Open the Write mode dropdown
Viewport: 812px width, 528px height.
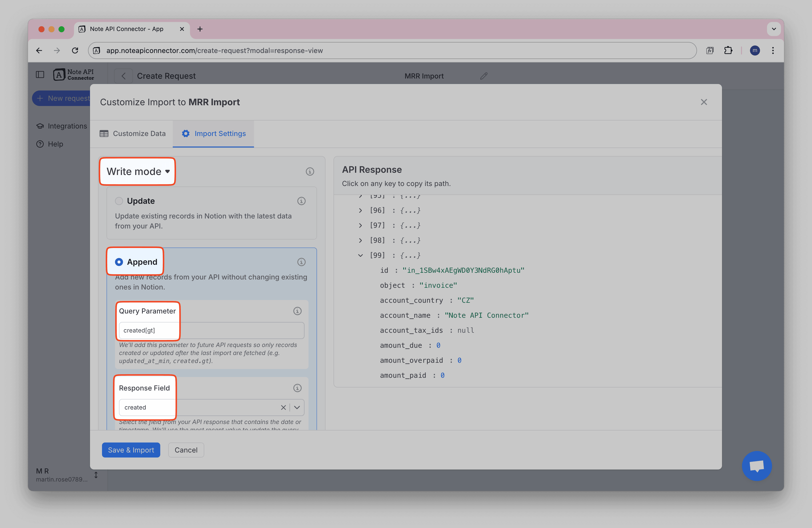coord(138,171)
